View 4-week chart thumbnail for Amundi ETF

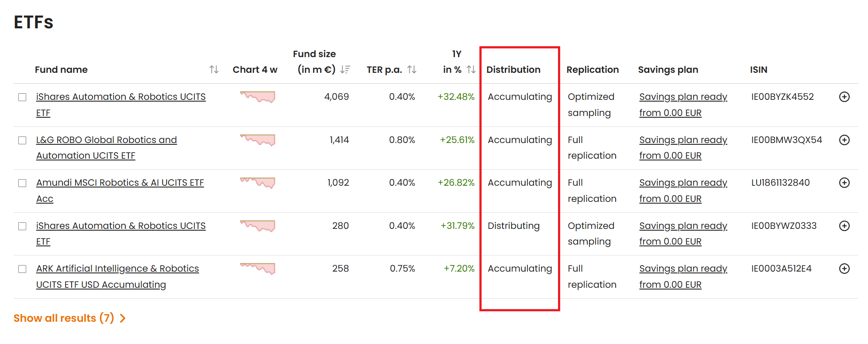(x=258, y=183)
